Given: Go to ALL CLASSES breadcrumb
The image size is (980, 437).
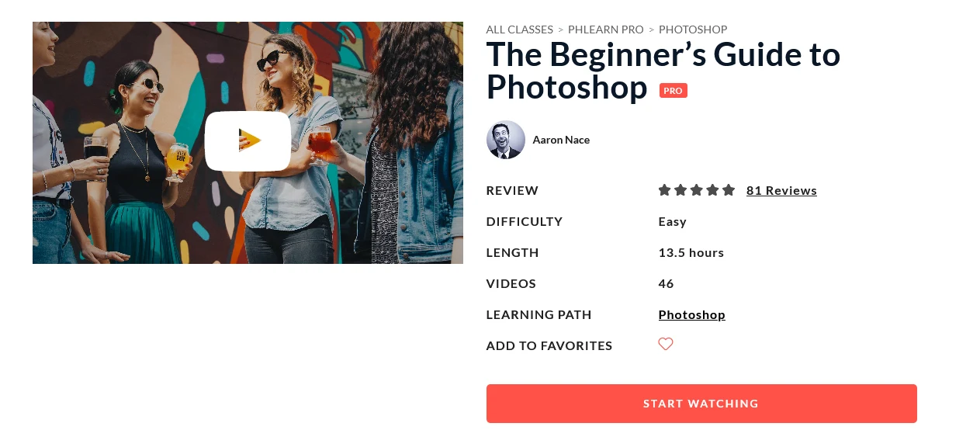Looking at the screenshot, I should [520, 29].
